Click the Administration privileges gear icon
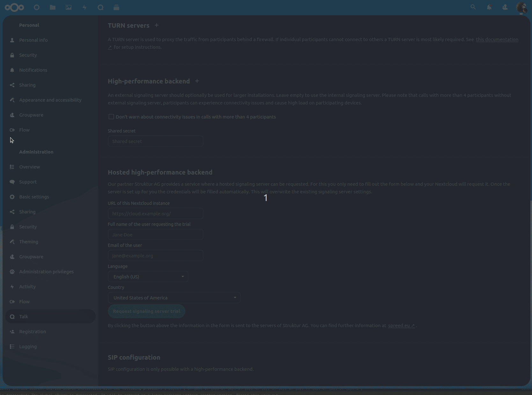The height and width of the screenshot is (395, 532). pos(12,272)
